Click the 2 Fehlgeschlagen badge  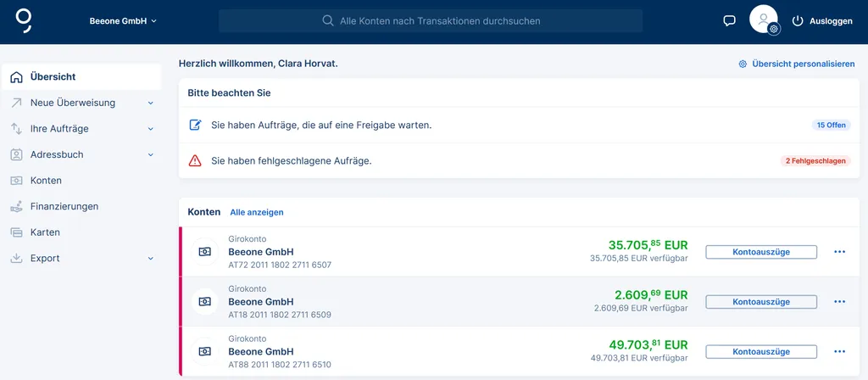point(815,161)
